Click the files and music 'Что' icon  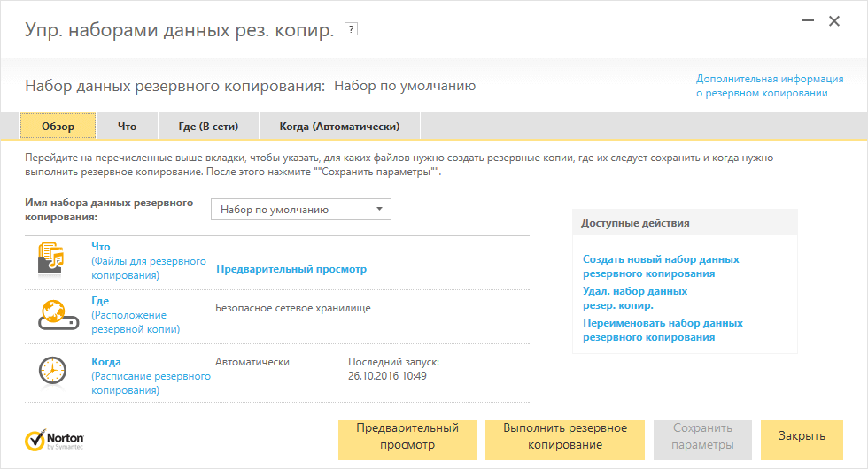coord(52,260)
